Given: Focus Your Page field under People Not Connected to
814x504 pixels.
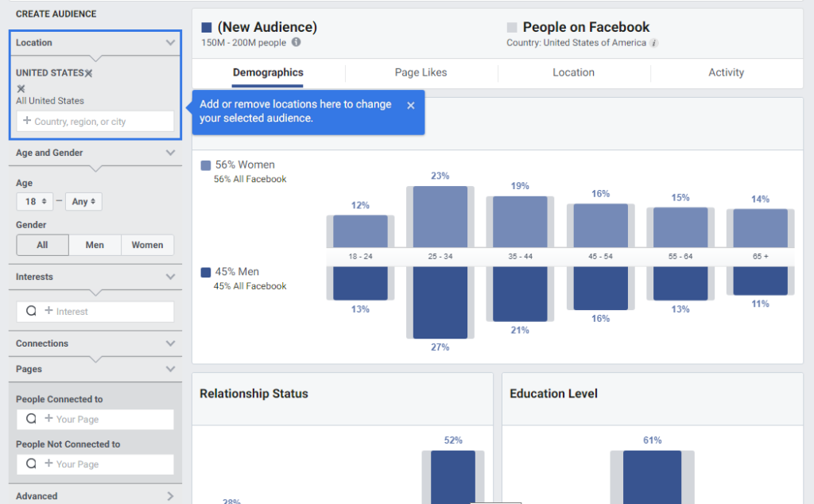Looking at the screenshot, I should coord(95,464).
